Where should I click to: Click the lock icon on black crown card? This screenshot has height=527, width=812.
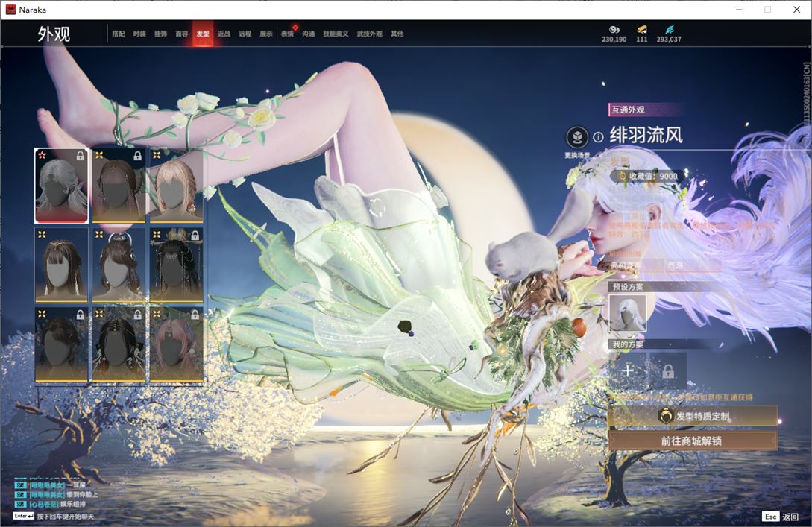pyautogui.click(x=195, y=236)
